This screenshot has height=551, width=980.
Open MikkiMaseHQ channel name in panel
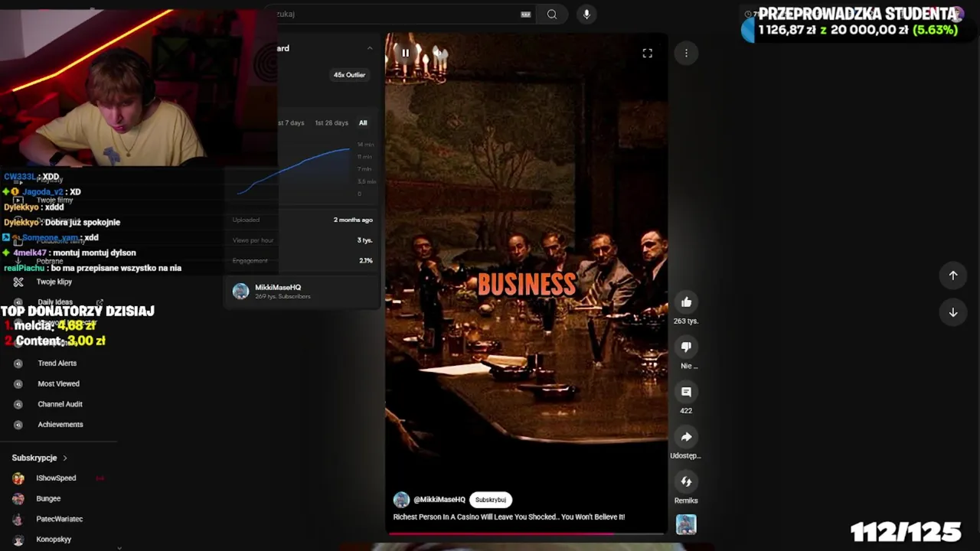tap(278, 288)
